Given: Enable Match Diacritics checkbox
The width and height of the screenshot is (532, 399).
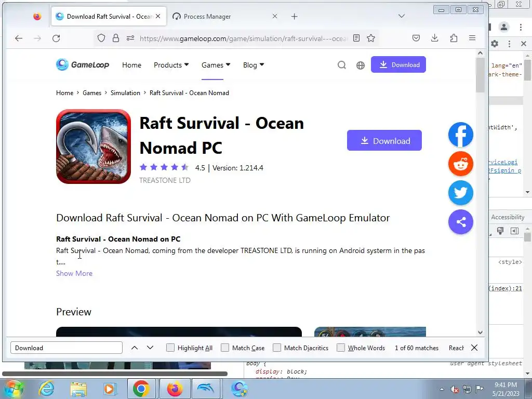Looking at the screenshot, I should click(x=277, y=348).
